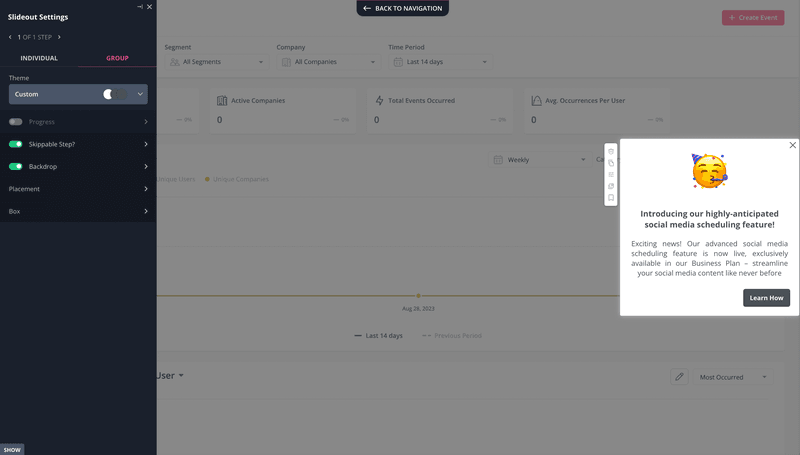
Task: Click the copy icon in slideout toolbar
Action: (611, 163)
